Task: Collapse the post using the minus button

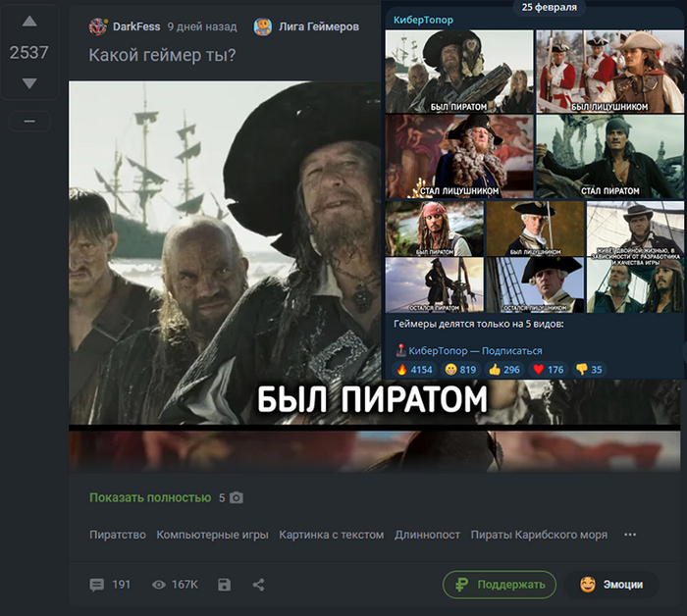Action: click(x=29, y=121)
